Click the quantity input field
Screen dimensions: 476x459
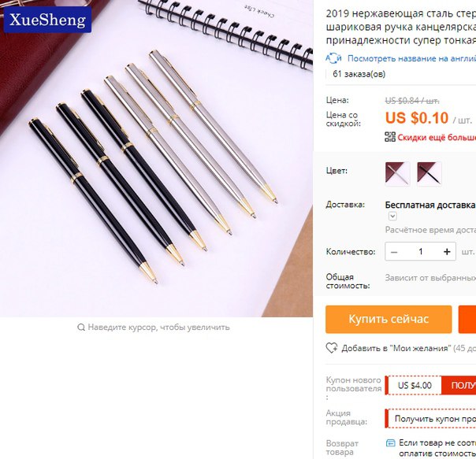click(x=421, y=251)
